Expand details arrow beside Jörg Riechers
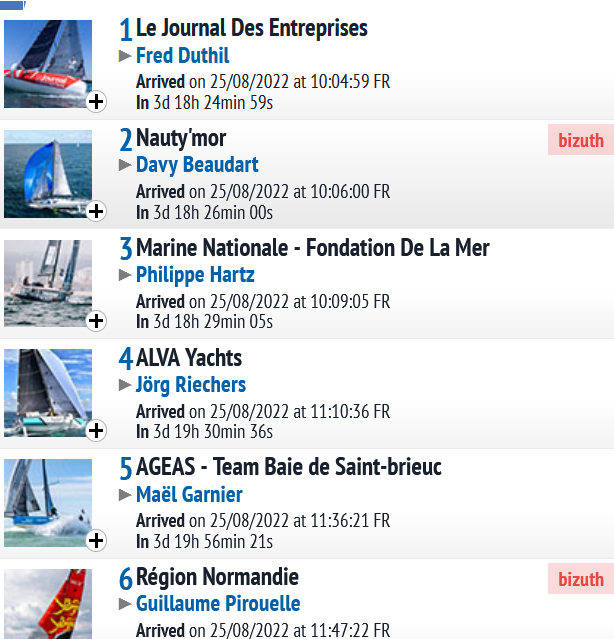 (125, 385)
